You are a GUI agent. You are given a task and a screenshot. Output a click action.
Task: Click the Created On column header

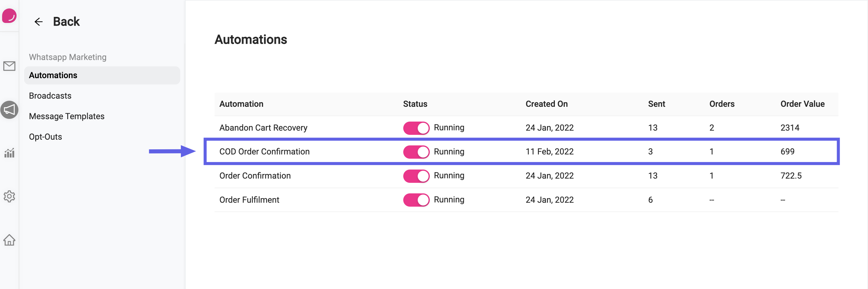[x=546, y=104]
